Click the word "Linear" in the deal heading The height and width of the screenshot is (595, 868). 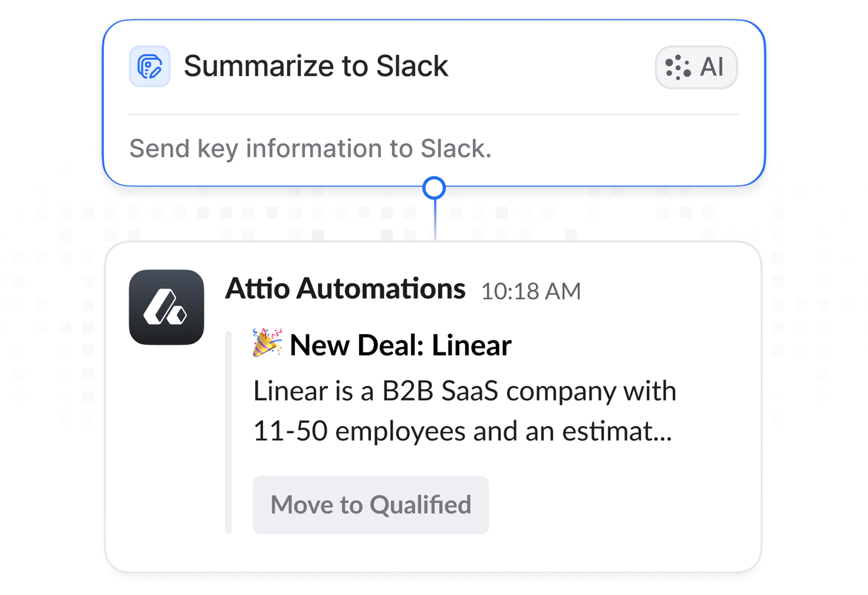[472, 345]
